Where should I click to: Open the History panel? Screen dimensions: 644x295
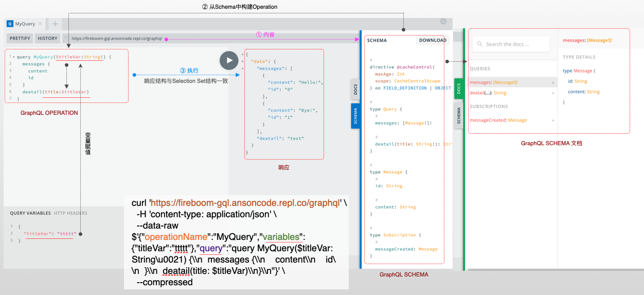point(48,38)
